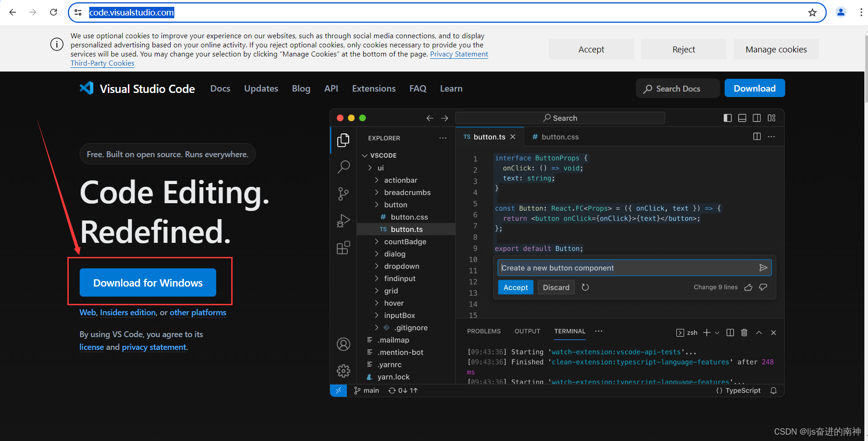Image resolution: width=868 pixels, height=441 pixels.
Task: Click the editor navigate back arrow
Action: pos(430,118)
